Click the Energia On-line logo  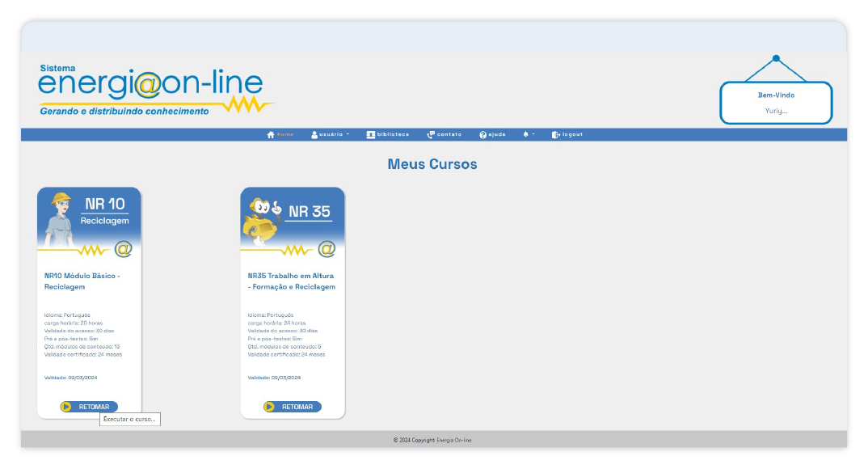tap(154, 91)
